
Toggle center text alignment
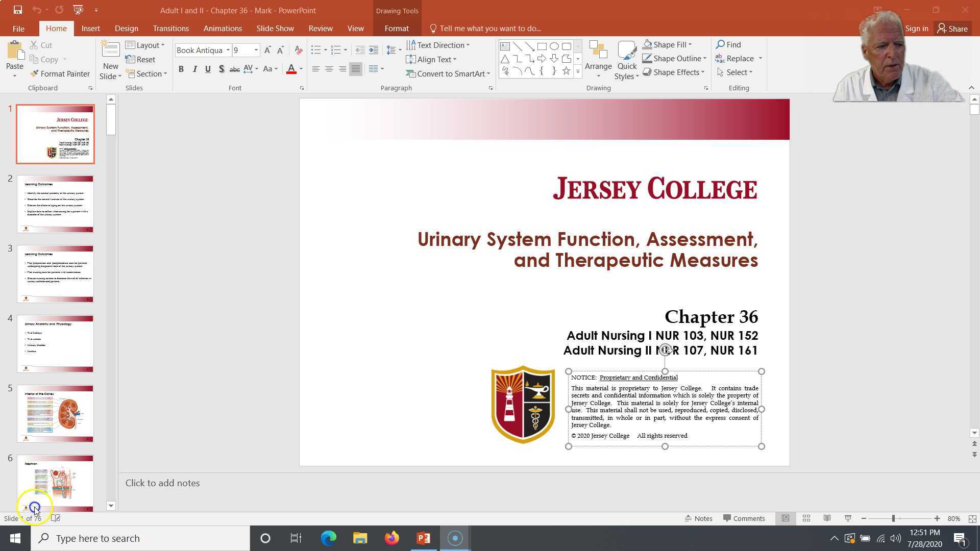(329, 68)
